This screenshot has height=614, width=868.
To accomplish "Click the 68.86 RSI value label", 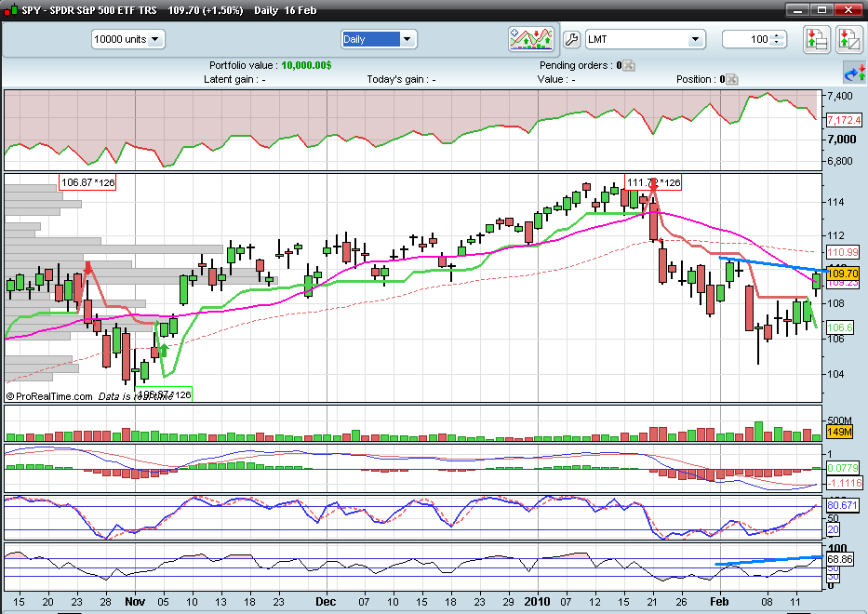I will [x=840, y=560].
